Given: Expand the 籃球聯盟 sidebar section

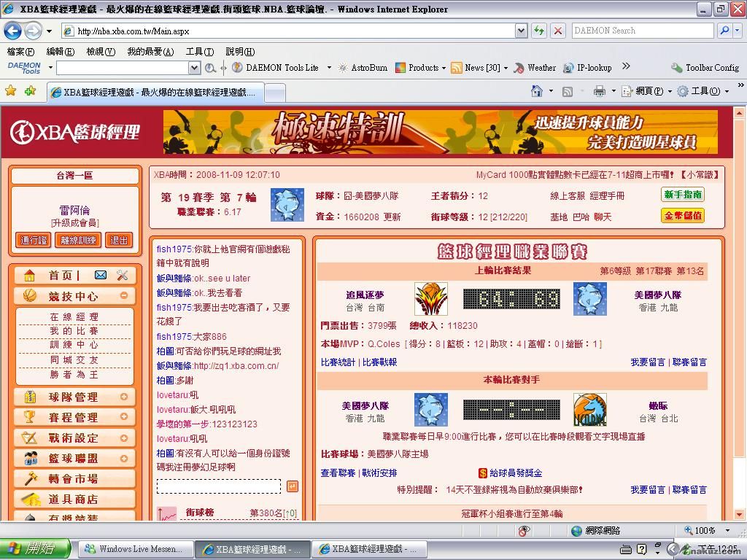Looking at the screenshot, I should coord(124,459).
